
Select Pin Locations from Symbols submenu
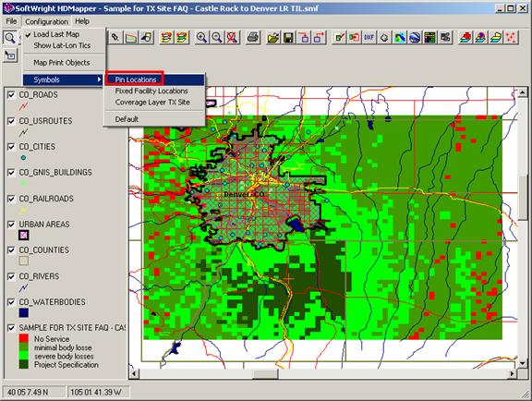136,79
